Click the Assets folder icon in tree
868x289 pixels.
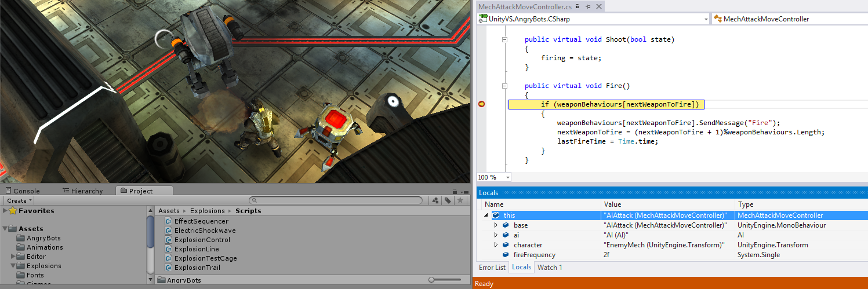coord(14,229)
